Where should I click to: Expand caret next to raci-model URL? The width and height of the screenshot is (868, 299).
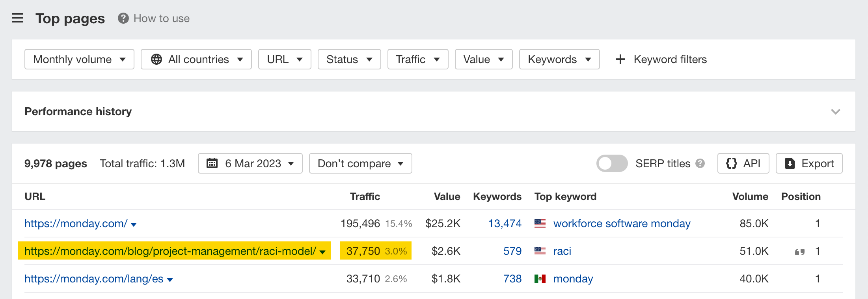click(322, 252)
